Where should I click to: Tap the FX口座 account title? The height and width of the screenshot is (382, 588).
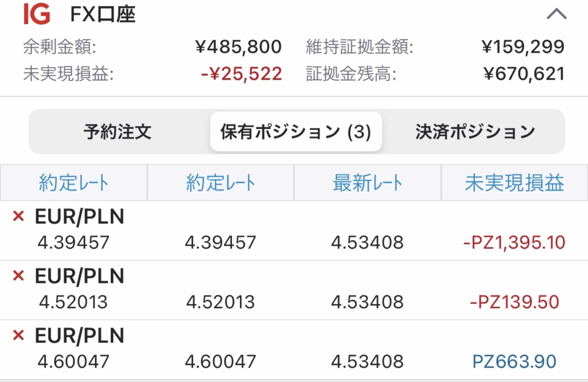[103, 14]
